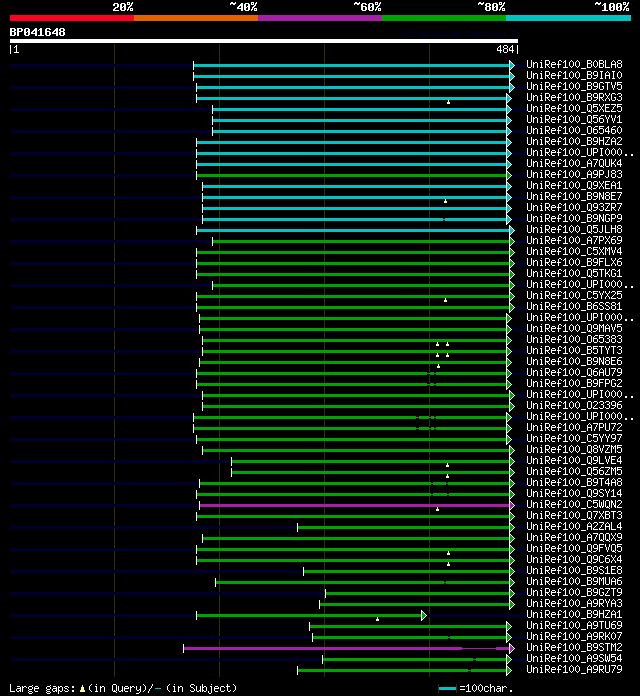Open hit UniRef100_B9GZT9
This screenshot has height=696, width=640.
click(x=574, y=593)
